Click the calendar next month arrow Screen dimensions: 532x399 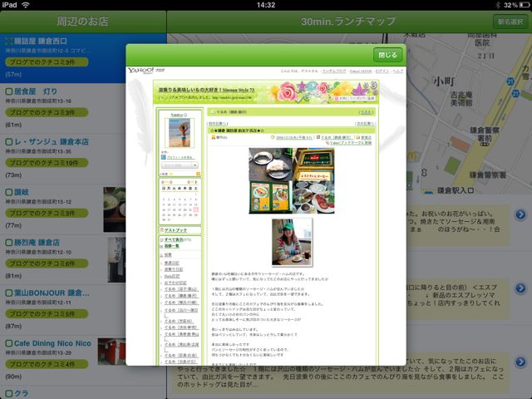pos(195,182)
